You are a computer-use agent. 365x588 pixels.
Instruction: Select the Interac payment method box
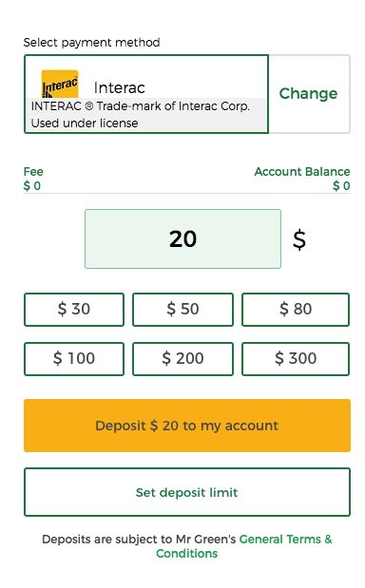[x=146, y=94]
